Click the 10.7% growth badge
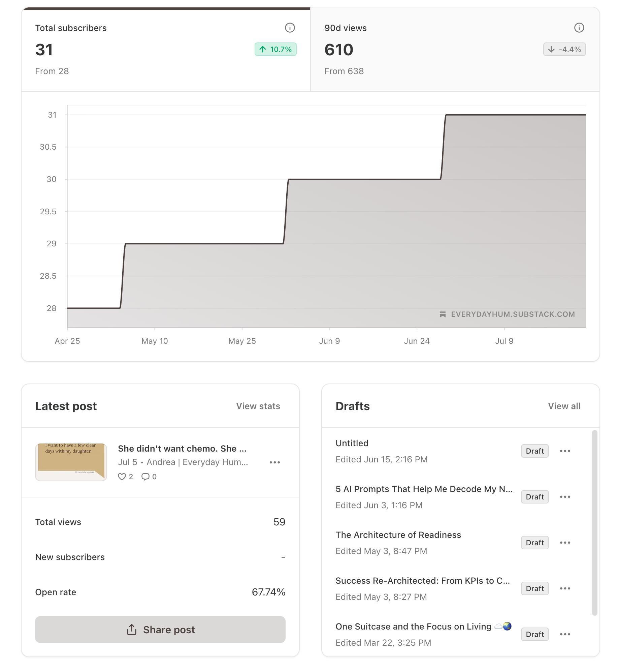This screenshot has width=619, height=672. 275,49
